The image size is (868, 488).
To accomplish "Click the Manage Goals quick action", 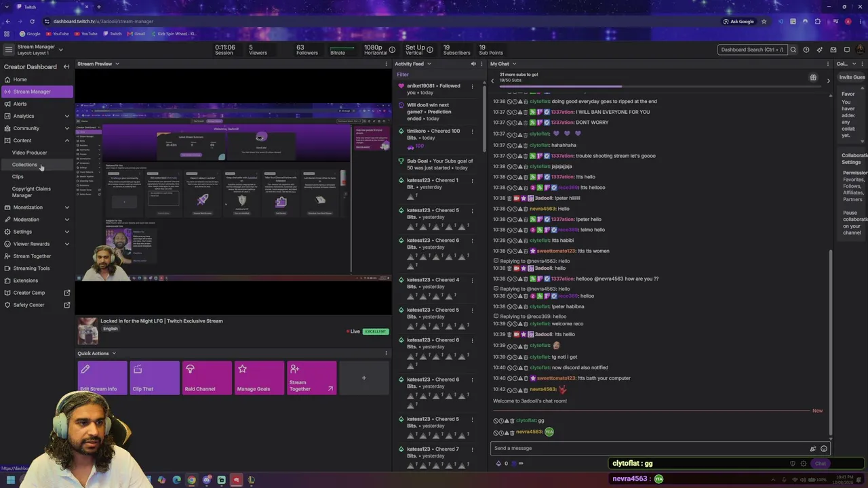I will click(259, 378).
